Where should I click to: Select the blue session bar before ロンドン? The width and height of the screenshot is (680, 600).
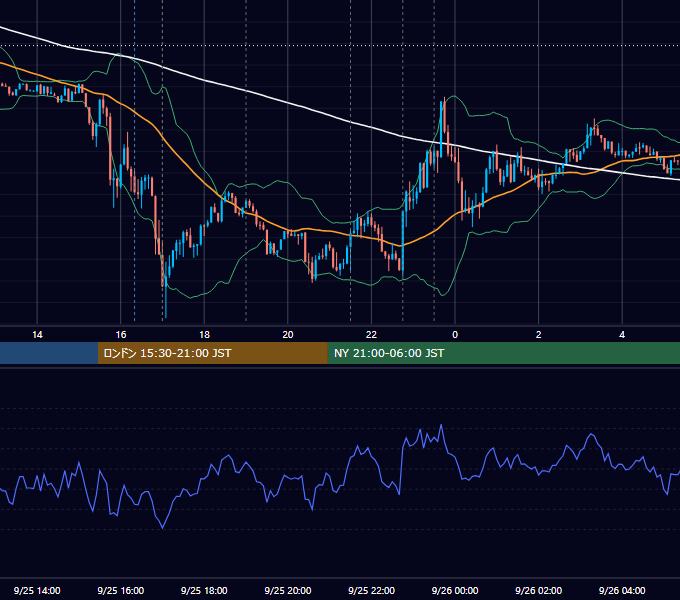click(49, 353)
